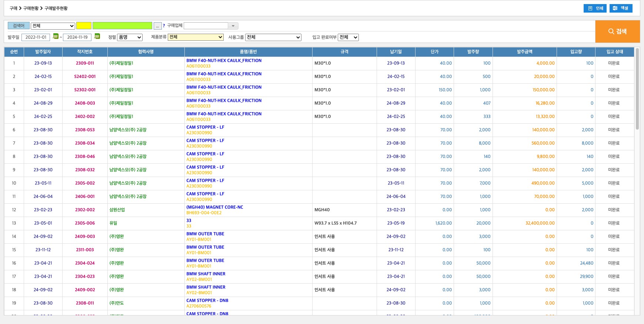Open order number 2309-011 link
This screenshot has width=644, height=324.
(85, 63)
